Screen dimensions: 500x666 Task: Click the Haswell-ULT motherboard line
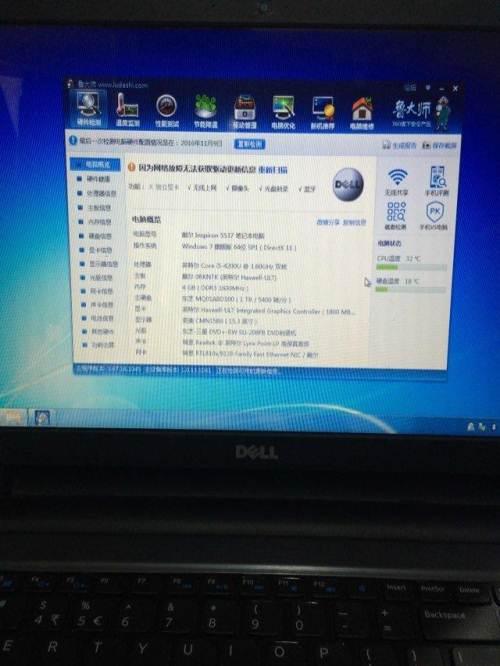229,277
